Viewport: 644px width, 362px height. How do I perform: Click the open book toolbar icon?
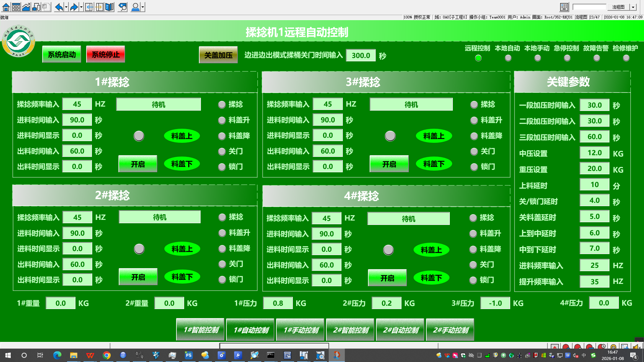point(109,7)
